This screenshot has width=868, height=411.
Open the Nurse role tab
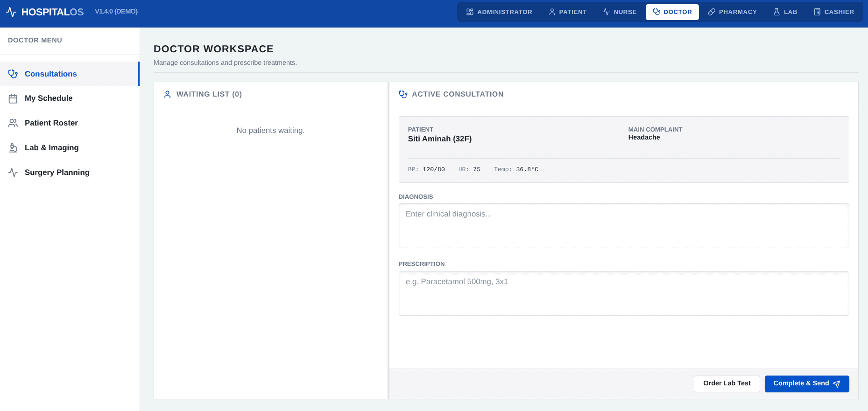620,12
